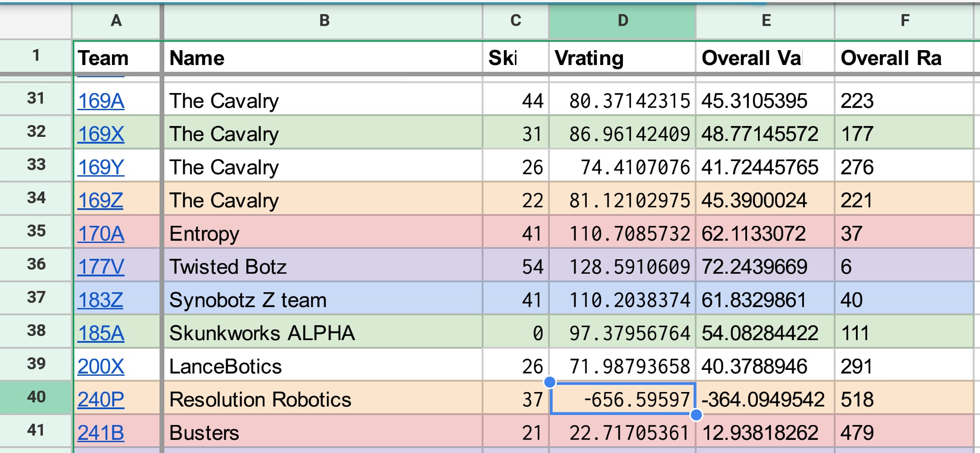This screenshot has width=980, height=453.
Task: Select column C header
Action: (516, 21)
